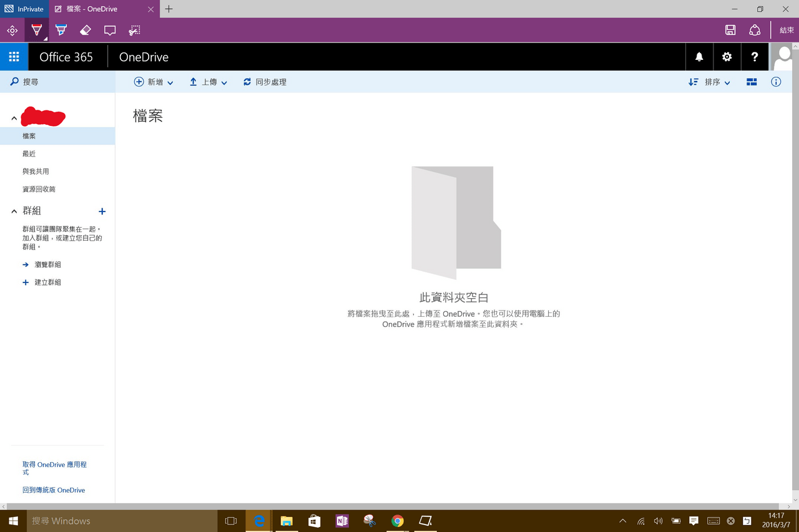Viewport: 799px width, 532px height.
Task: Select the highlighter tool in web notes
Action: point(61,30)
